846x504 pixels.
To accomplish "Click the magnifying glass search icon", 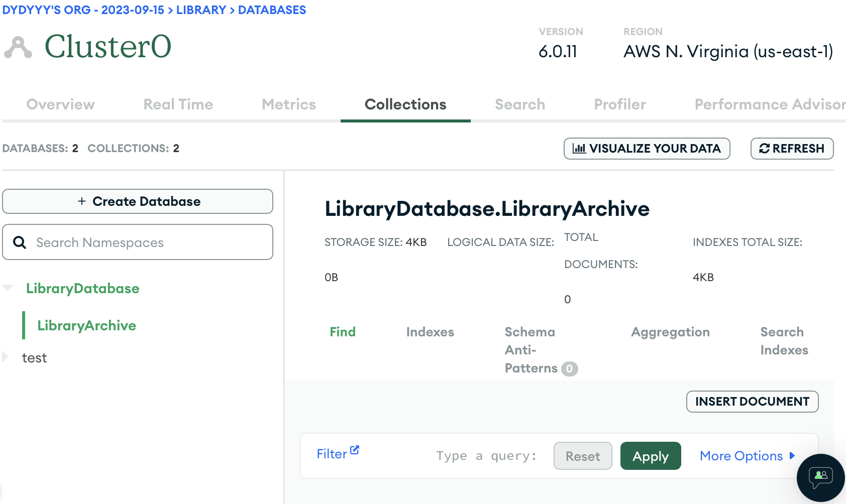I will 20,242.
